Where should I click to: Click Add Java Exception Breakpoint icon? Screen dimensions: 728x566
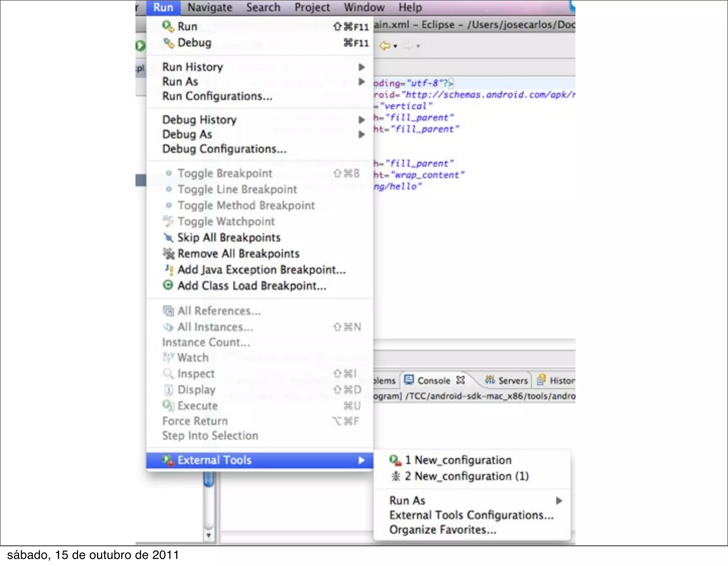pos(169,269)
